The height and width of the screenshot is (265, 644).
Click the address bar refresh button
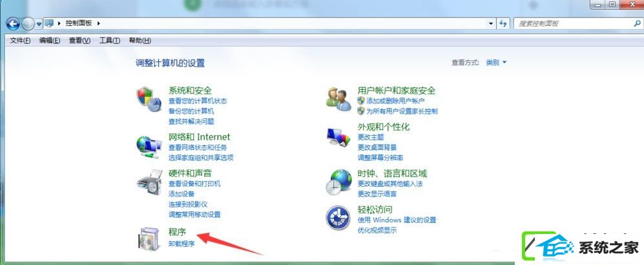tap(504, 23)
